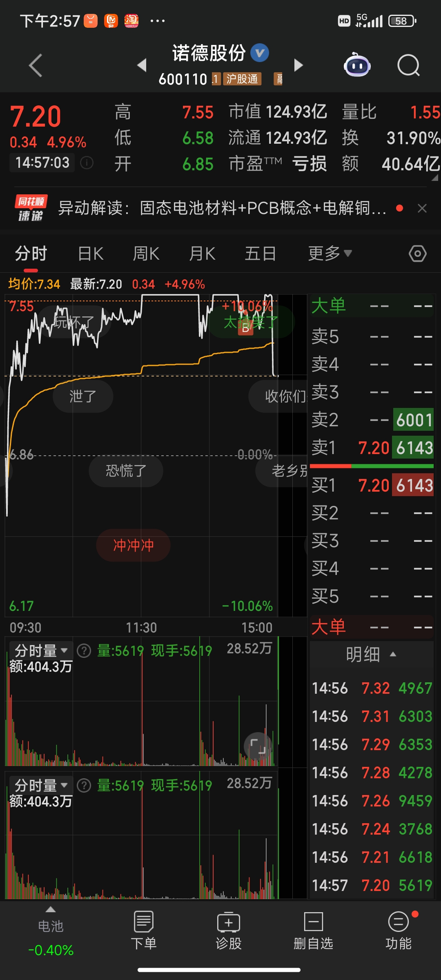Open the 功能 functions menu
Screen dimensions: 441x980
399,931
